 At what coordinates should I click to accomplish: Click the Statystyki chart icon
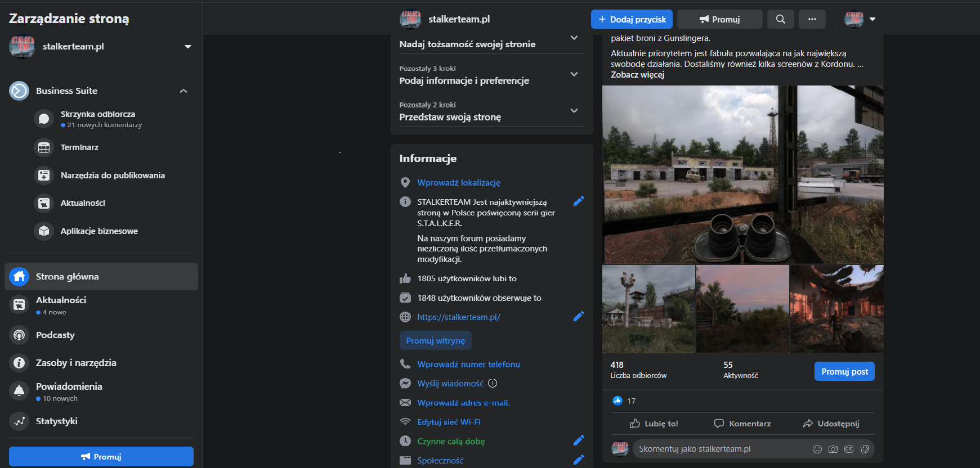19,421
